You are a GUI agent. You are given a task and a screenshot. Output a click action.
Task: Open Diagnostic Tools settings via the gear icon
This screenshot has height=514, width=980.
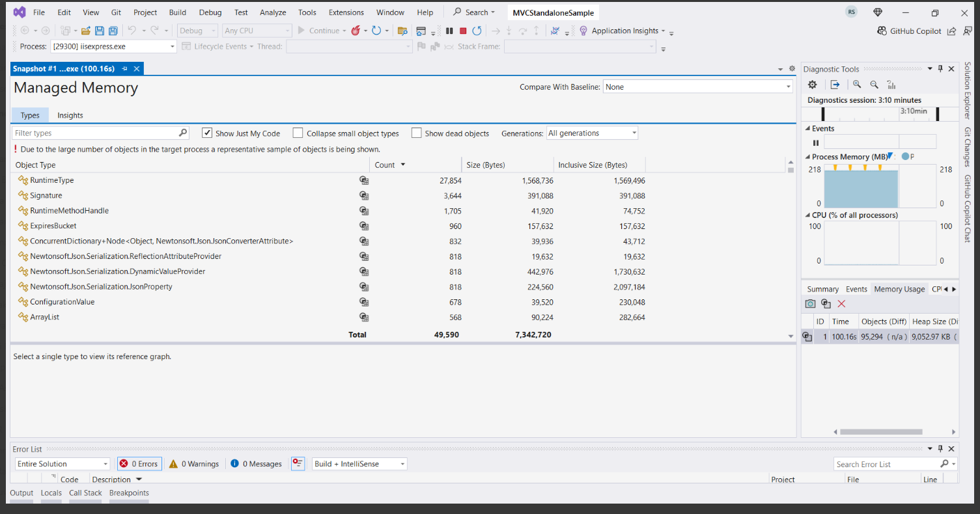[x=812, y=84]
